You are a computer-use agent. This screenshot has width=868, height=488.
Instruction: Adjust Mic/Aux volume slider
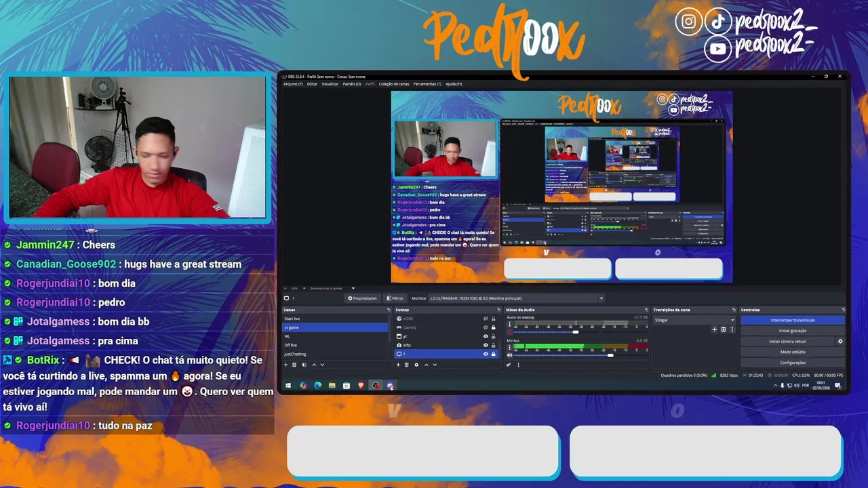pos(610,355)
